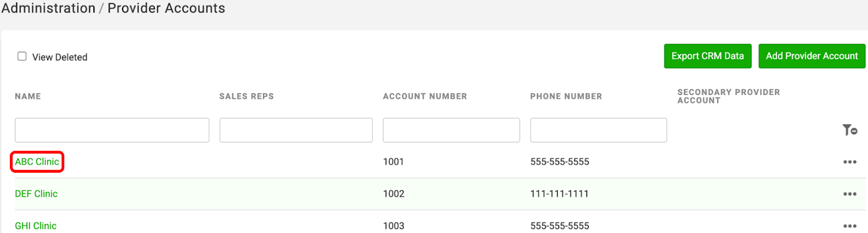
Task: Sort by the Sales Reps column header
Action: 246,96
